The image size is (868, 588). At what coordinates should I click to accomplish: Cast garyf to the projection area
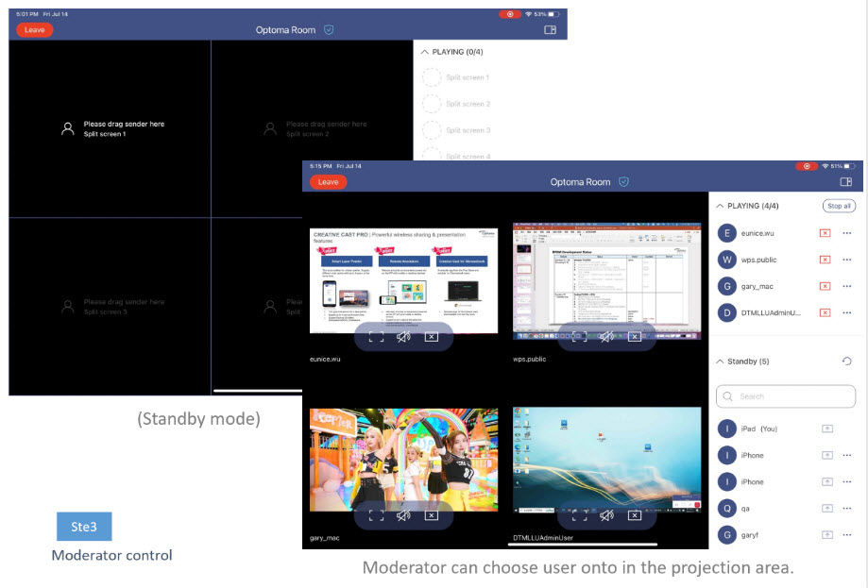pyautogui.click(x=827, y=535)
